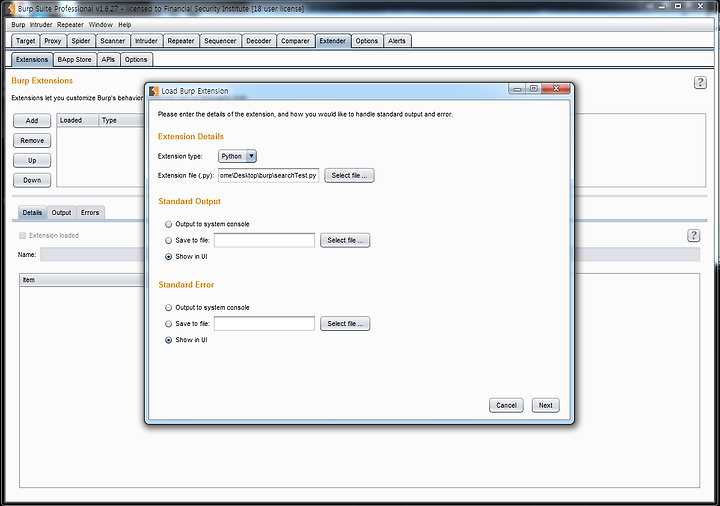720x506 pixels.
Task: Select Show in UI under Standard Error
Action: [169, 340]
